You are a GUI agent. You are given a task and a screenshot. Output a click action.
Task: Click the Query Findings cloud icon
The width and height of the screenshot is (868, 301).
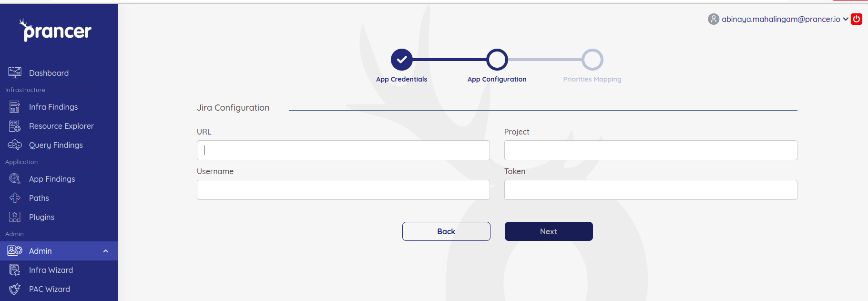click(15, 145)
